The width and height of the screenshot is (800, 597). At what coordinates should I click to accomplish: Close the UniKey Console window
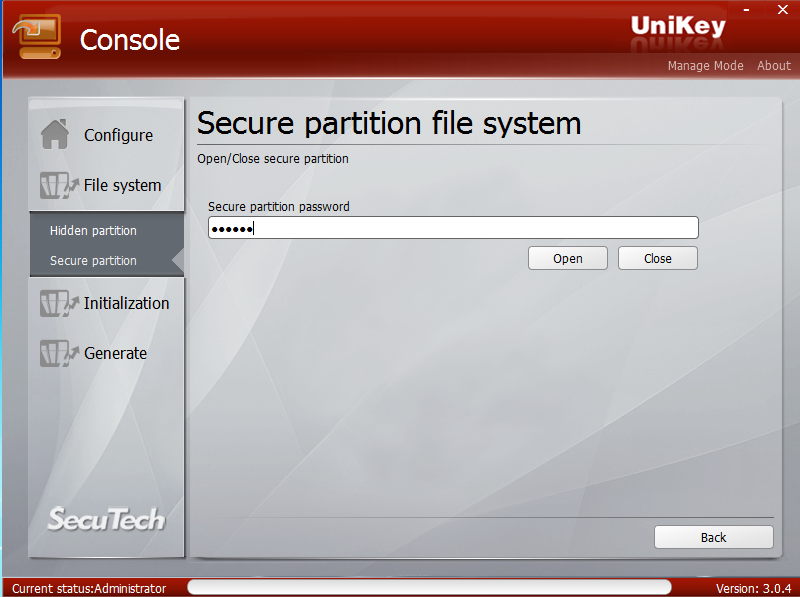(783, 9)
